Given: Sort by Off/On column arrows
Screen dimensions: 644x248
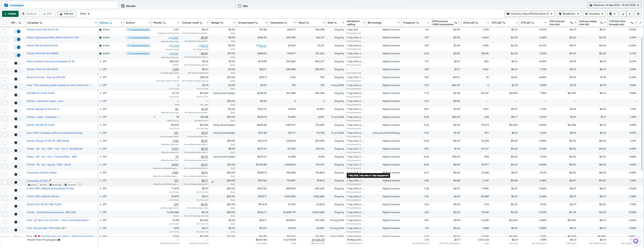Looking at the screenshot, I should pos(20,23).
